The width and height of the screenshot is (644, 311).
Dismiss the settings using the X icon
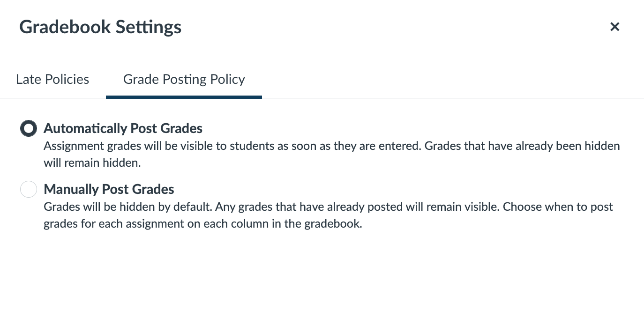pos(614,27)
